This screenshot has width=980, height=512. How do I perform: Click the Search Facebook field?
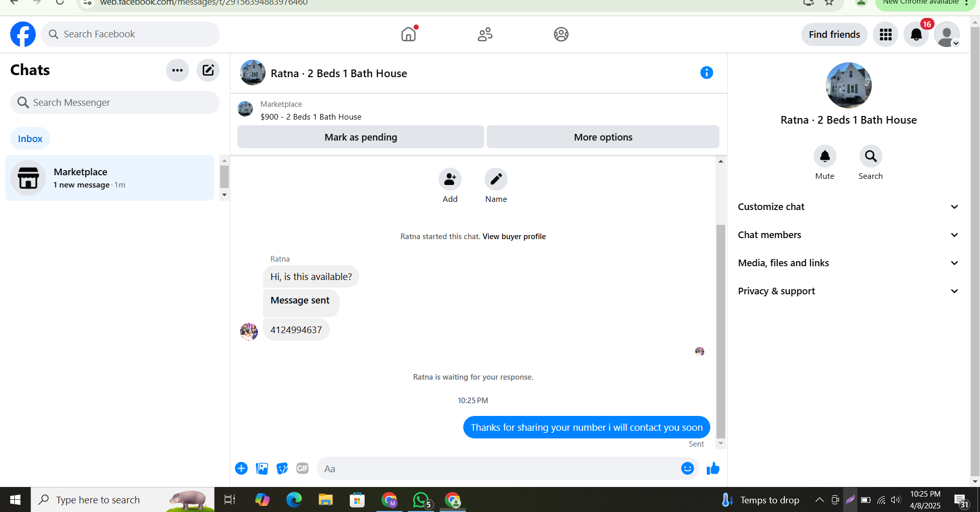coord(130,34)
